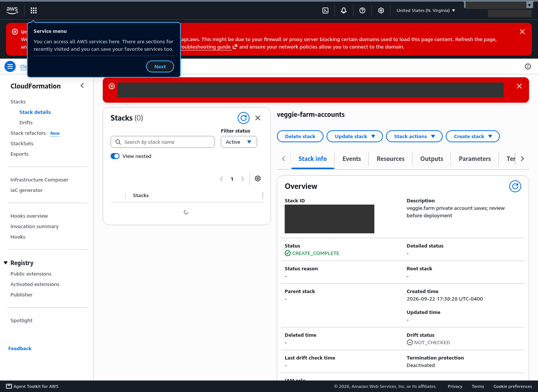Open the Terms footer link
Image resolution: width=538 pixels, height=392 pixels.
point(478,386)
